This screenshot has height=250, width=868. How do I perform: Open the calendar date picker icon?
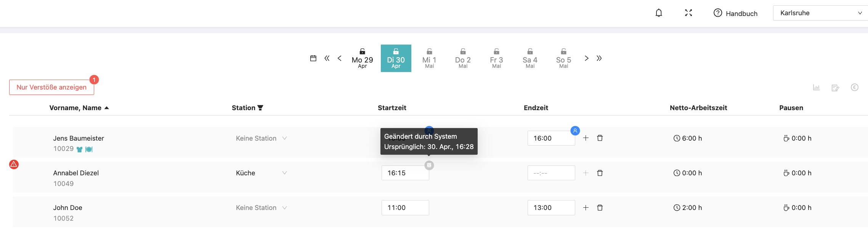[x=313, y=58]
